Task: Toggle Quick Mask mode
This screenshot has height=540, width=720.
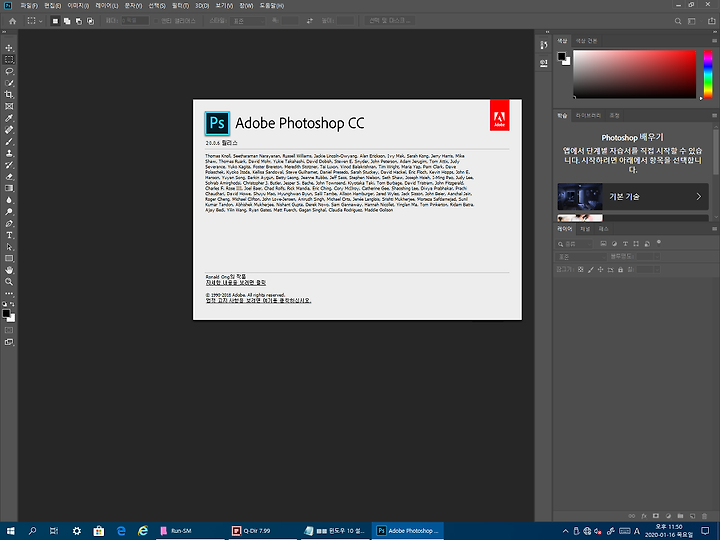Action: click(x=9, y=330)
